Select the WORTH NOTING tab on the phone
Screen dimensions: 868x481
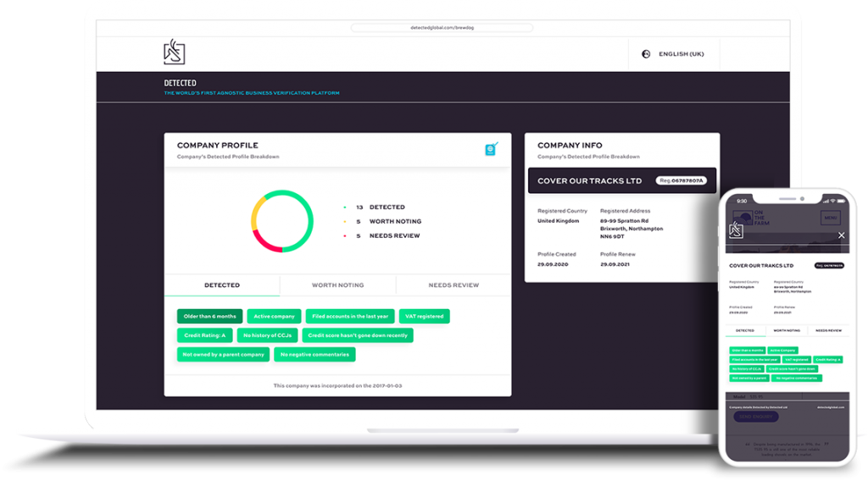[787, 330]
